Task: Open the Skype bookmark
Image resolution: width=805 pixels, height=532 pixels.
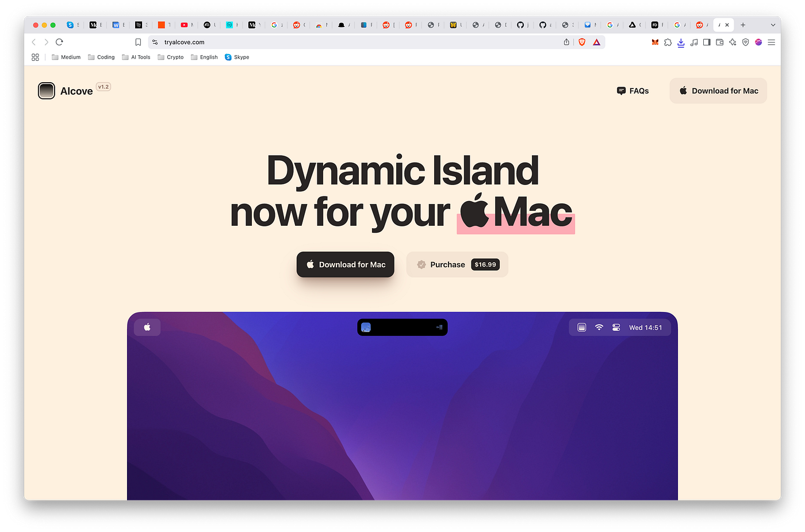Action: [x=237, y=57]
